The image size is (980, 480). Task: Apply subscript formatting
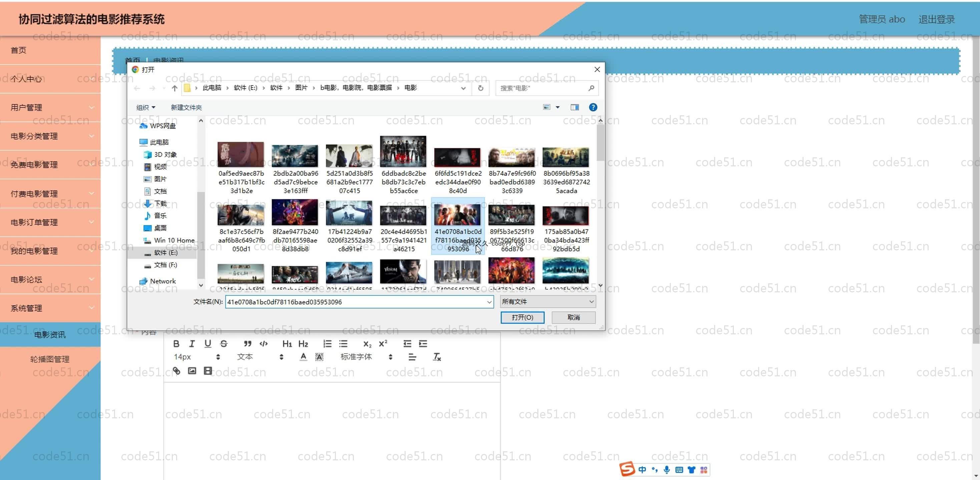click(367, 344)
